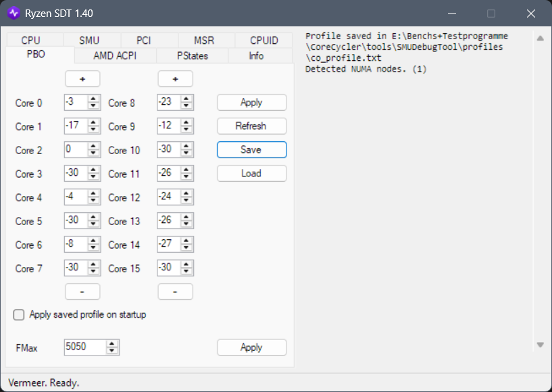The image size is (552, 392).
Task: Go to the CPUID tab
Action: (x=264, y=40)
